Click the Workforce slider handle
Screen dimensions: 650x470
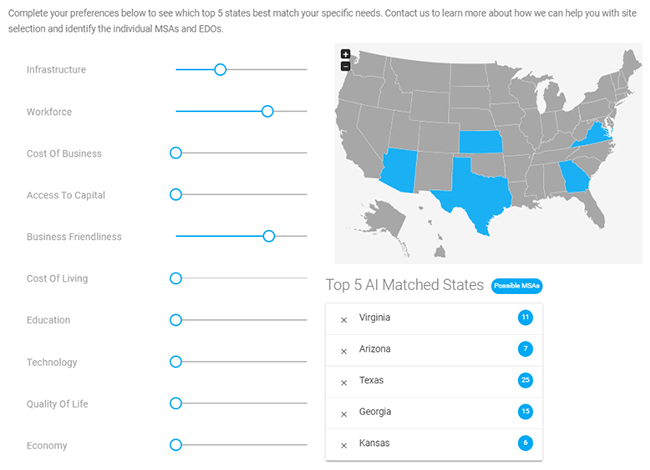(x=267, y=111)
